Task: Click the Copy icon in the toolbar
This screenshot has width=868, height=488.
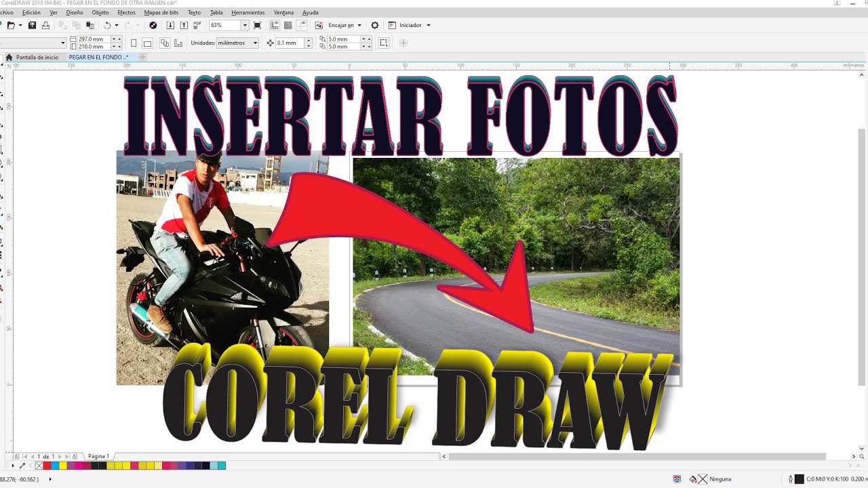Action: [77, 25]
